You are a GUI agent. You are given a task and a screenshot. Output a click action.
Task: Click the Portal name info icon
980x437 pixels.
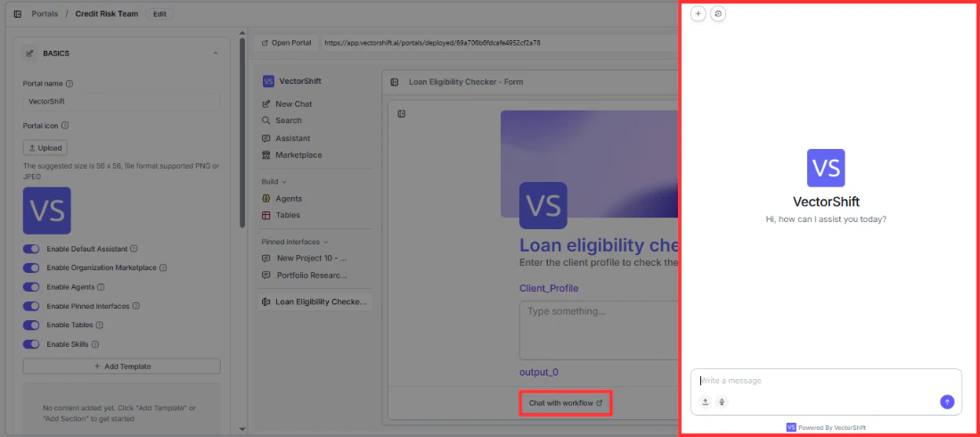(69, 83)
